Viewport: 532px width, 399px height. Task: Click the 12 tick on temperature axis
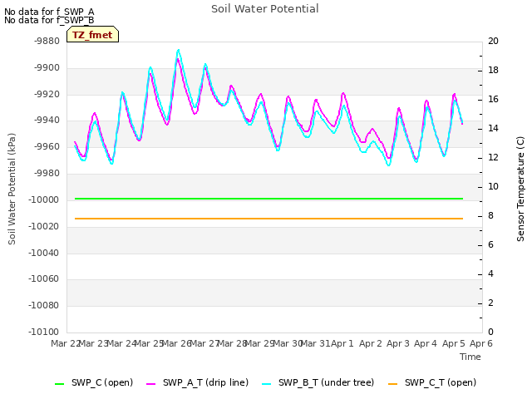[x=493, y=157]
